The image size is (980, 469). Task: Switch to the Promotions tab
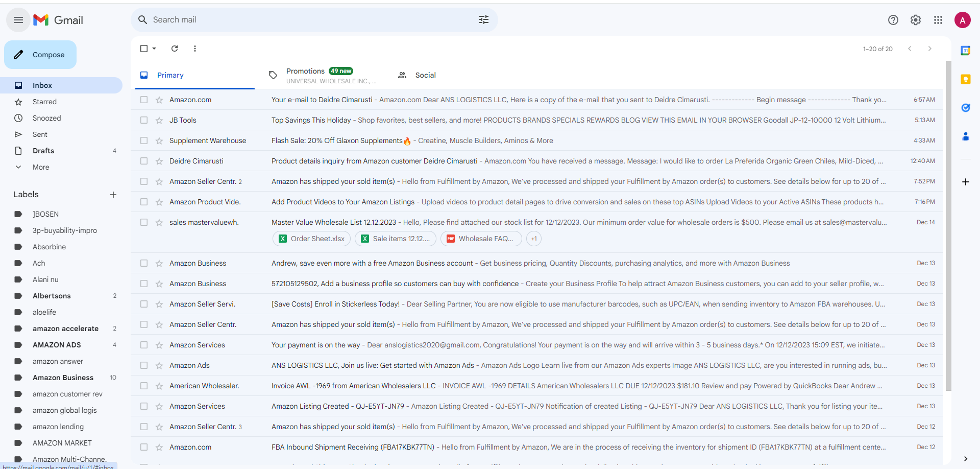pos(323,75)
